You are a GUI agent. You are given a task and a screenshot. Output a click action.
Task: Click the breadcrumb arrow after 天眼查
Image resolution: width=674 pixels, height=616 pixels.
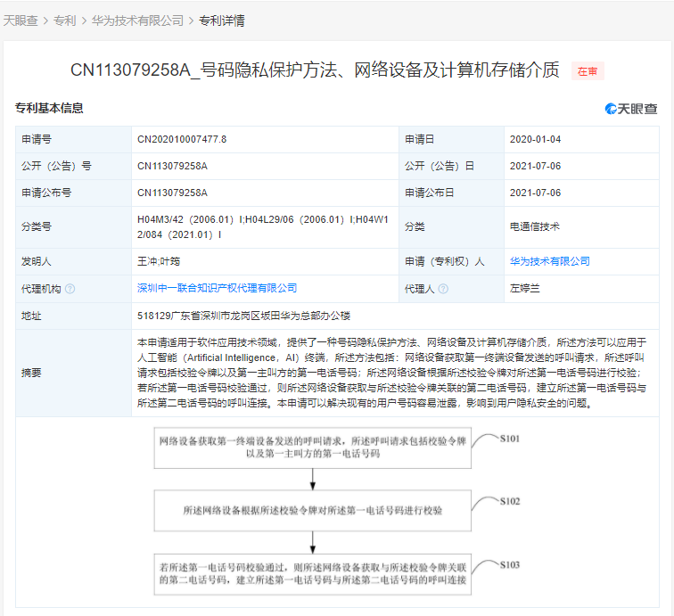45,21
